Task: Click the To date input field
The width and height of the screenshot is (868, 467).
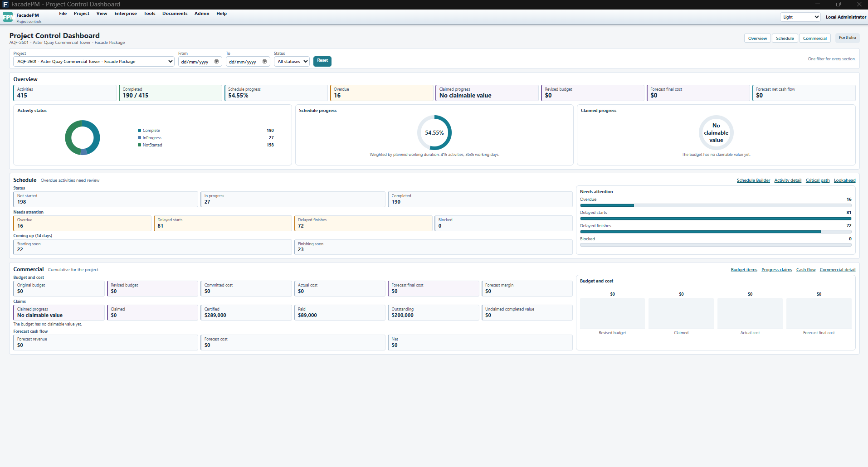Action: 248,62
